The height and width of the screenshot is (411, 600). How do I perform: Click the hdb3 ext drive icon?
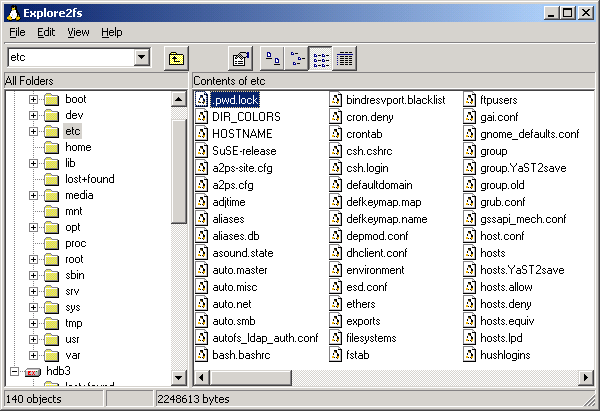33,372
